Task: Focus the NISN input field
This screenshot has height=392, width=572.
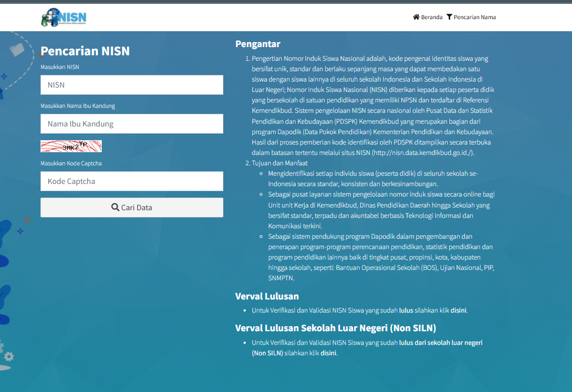Action: (x=131, y=85)
